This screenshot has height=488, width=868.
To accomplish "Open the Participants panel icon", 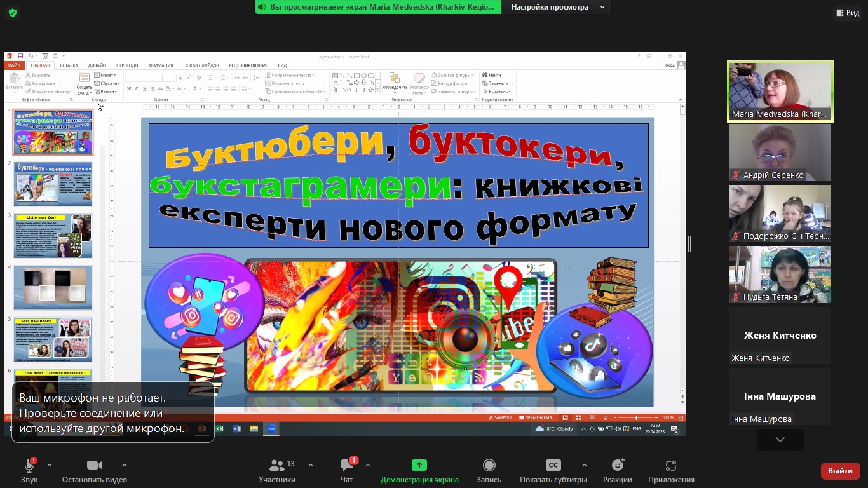I will click(x=277, y=466).
